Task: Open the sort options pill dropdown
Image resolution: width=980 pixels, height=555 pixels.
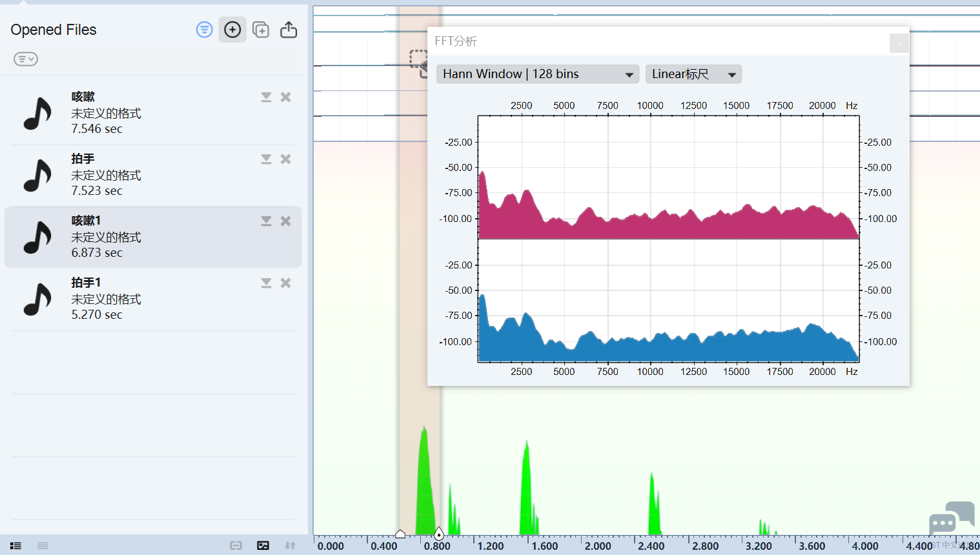Action: pyautogui.click(x=26, y=59)
